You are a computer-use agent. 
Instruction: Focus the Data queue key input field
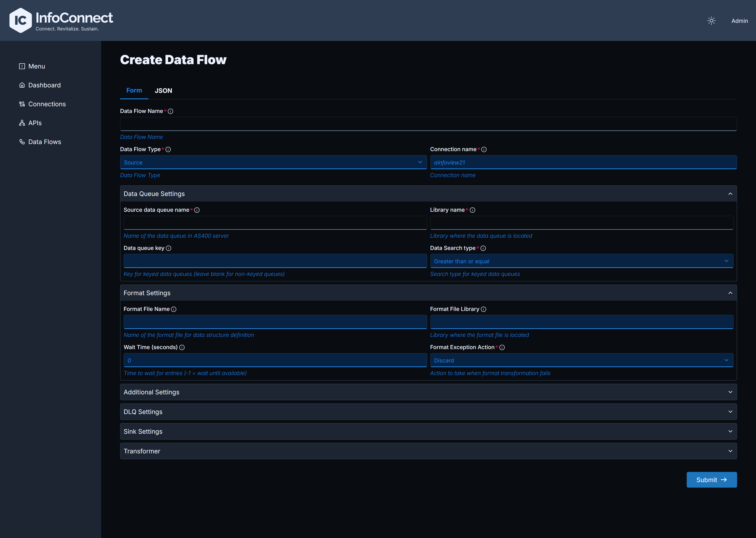(275, 261)
